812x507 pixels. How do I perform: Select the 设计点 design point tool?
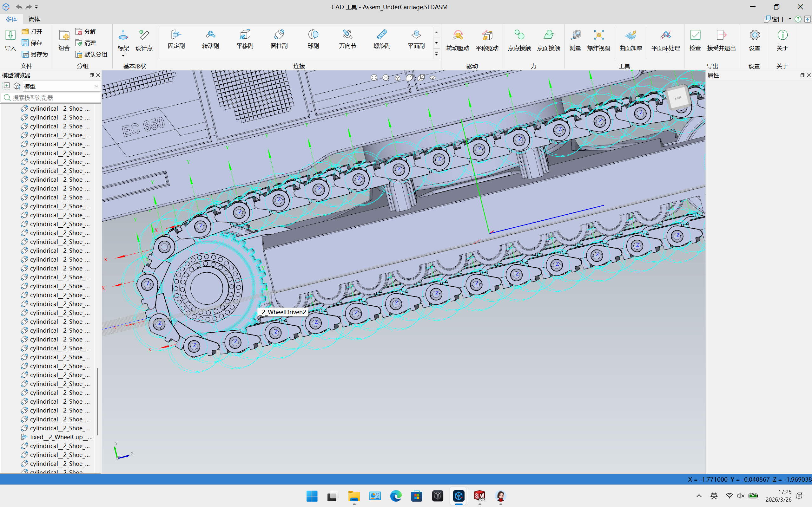pos(144,40)
